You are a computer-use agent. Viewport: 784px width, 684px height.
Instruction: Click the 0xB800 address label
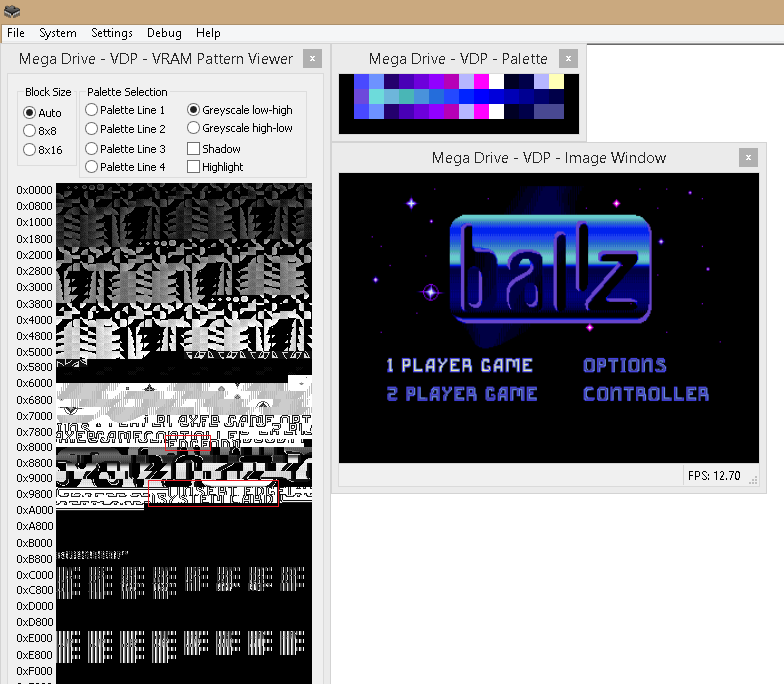point(34,559)
